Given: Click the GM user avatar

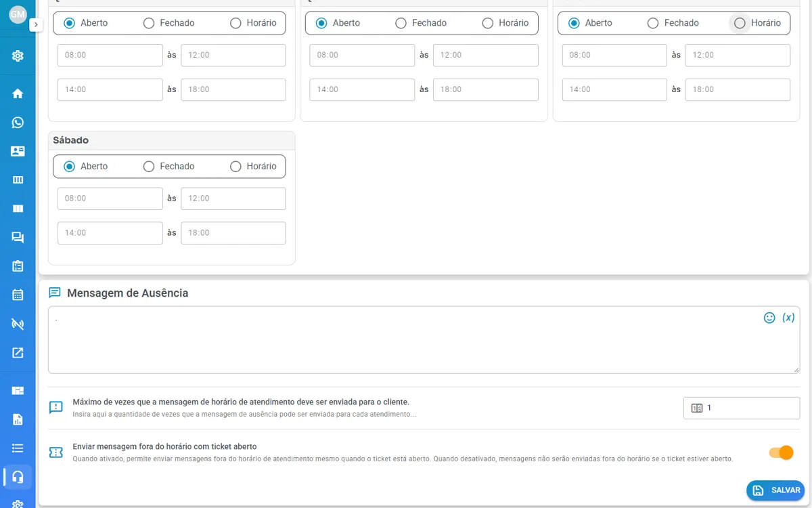Looking at the screenshot, I should pos(18,14).
